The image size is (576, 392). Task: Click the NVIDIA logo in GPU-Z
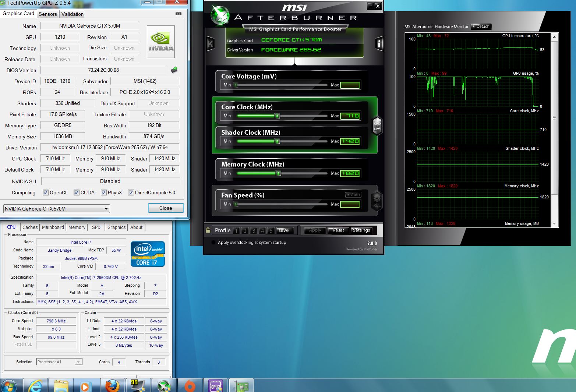point(161,42)
